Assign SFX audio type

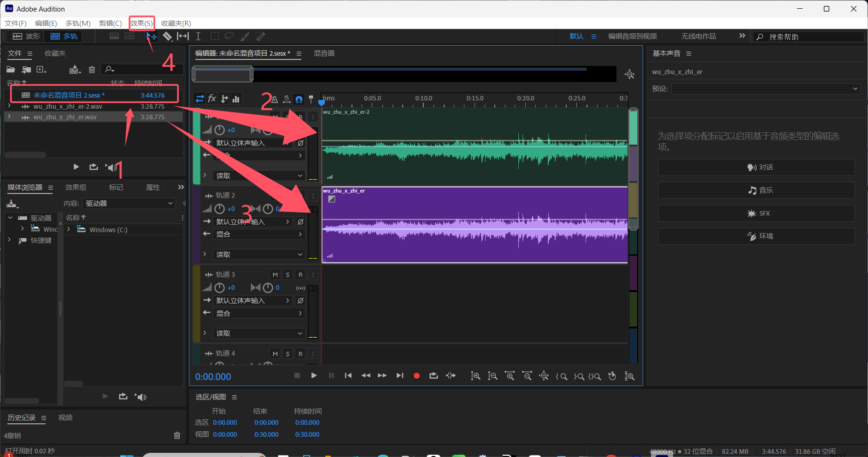pos(756,213)
